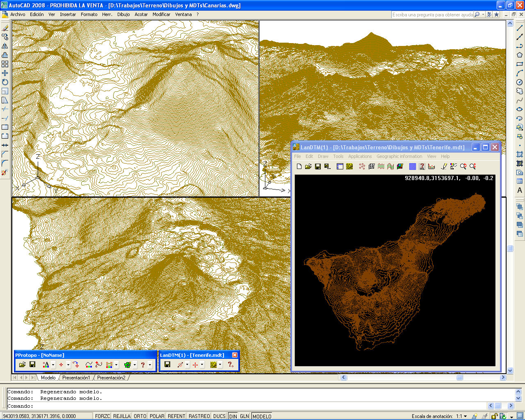Switch to Presentación2 layout tab

(x=111, y=378)
